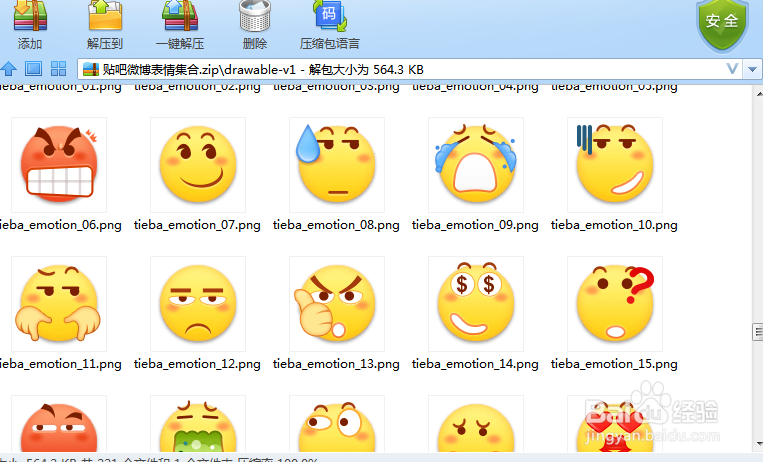
Task: Click the file name tieba_emotion_09.png
Action: tap(475, 225)
